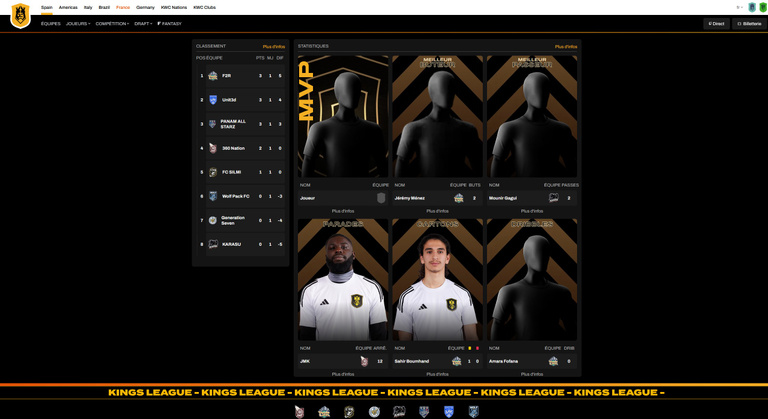
Task: Click the Unit3d team shield in standings
Action: point(213,99)
